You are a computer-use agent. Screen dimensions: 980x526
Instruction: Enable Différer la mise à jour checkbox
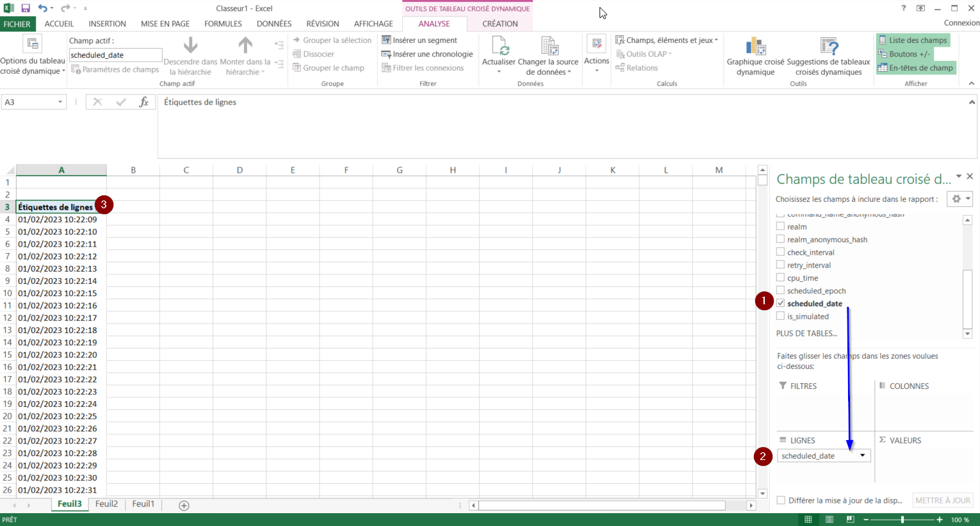click(781, 500)
